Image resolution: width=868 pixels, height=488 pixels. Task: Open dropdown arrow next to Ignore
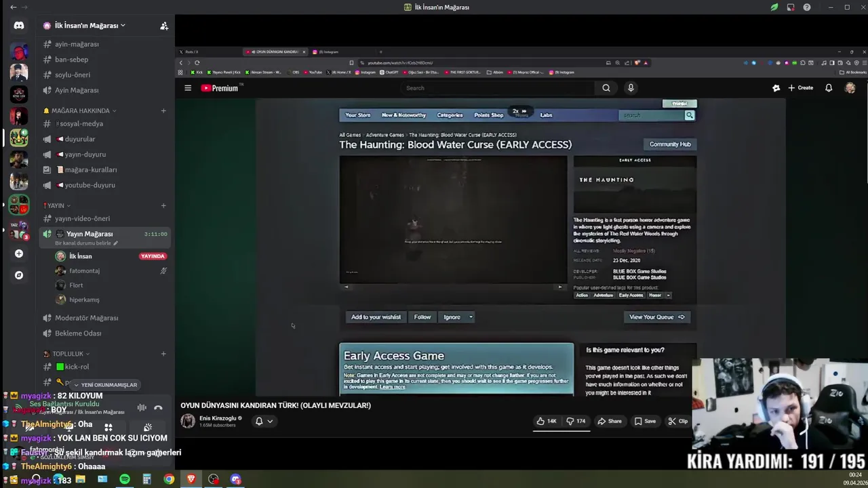click(x=471, y=317)
